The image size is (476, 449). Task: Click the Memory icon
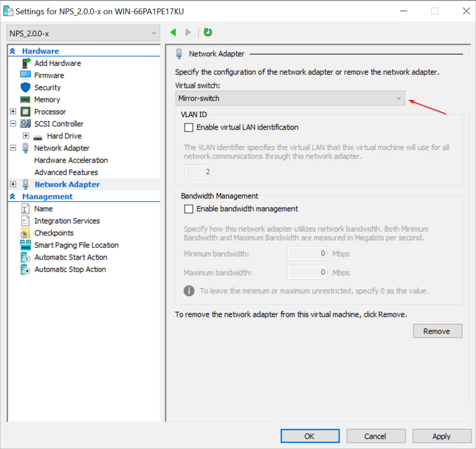26,99
